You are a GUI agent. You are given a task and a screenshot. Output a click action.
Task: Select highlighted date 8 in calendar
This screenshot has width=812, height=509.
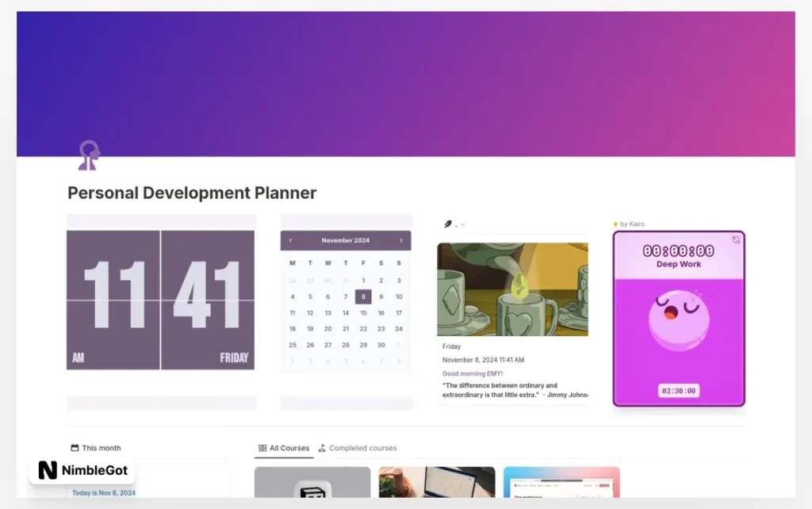pyautogui.click(x=363, y=297)
